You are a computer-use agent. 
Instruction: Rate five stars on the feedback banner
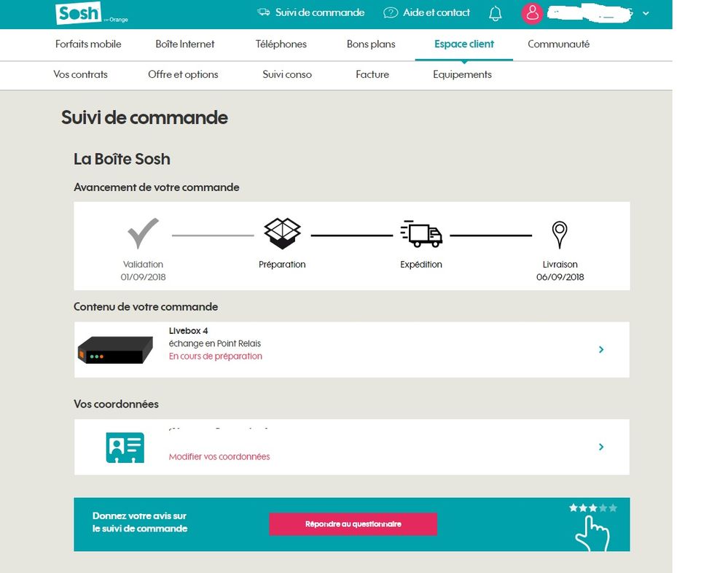tap(613, 508)
